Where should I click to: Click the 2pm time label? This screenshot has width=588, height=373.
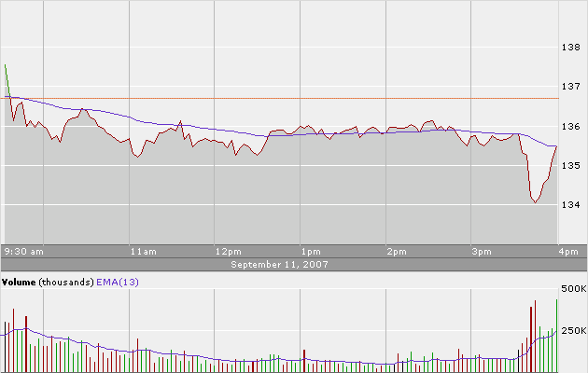tap(397, 252)
